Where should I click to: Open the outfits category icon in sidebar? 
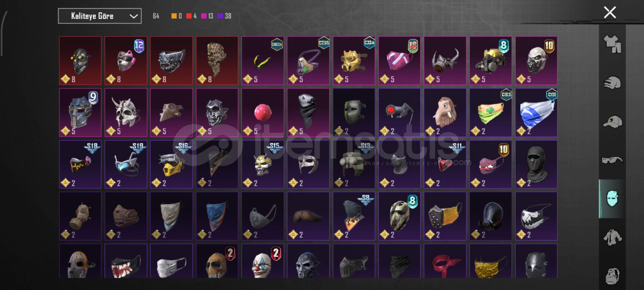[612, 44]
